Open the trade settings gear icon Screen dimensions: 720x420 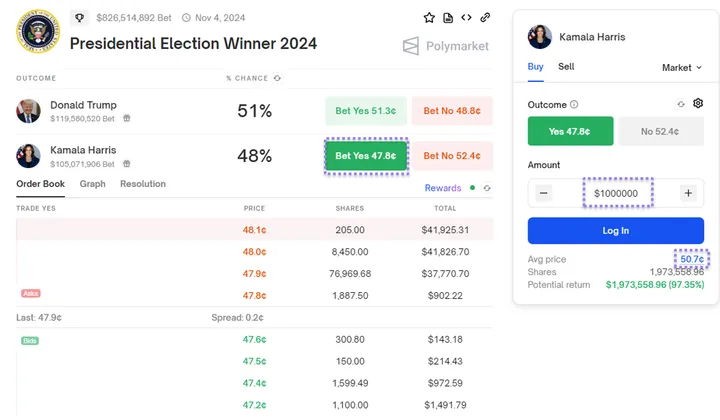(698, 103)
